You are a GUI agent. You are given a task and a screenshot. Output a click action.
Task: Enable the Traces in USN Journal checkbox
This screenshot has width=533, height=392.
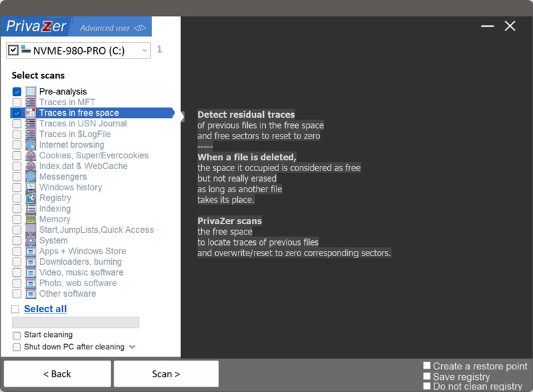[17, 124]
